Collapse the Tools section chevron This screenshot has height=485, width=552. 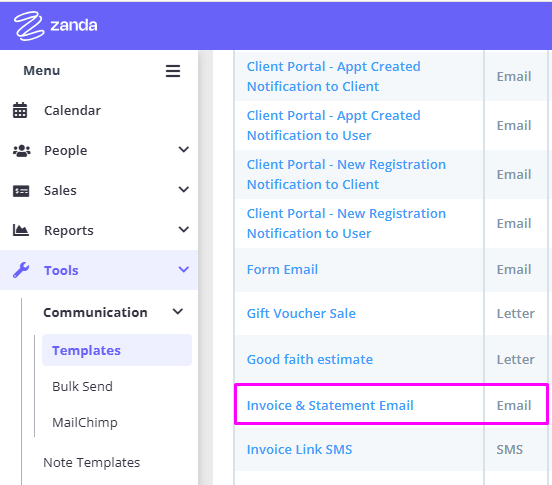pos(183,270)
